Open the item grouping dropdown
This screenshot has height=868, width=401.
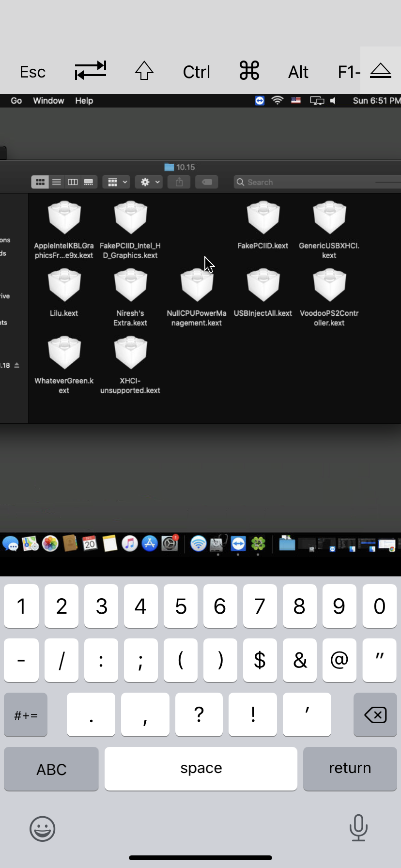coord(116,182)
